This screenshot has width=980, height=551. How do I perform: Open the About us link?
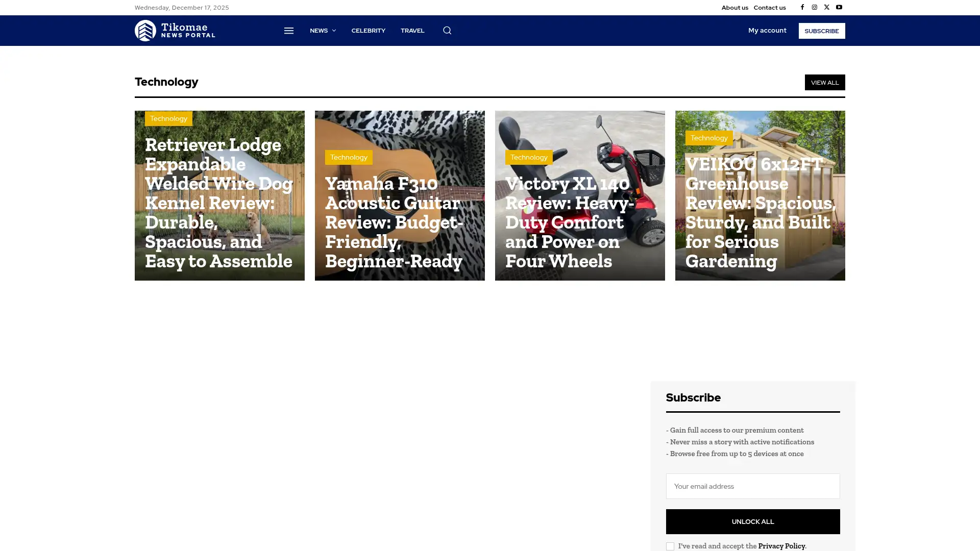734,7
